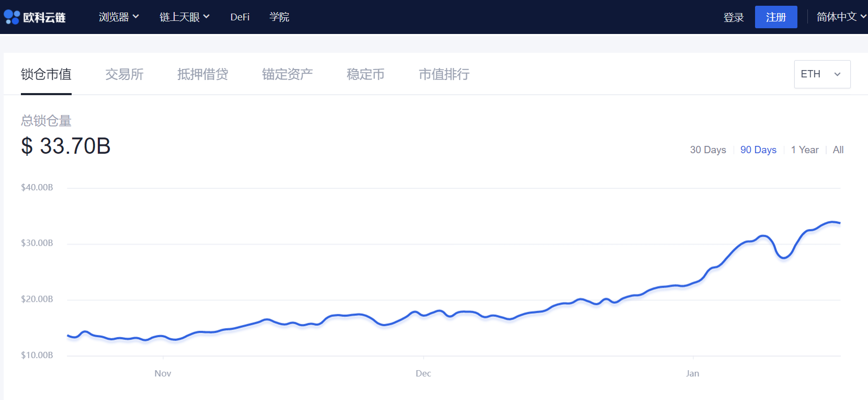Switch to the 市值排行 tab
This screenshot has height=400, width=868.
tap(444, 74)
